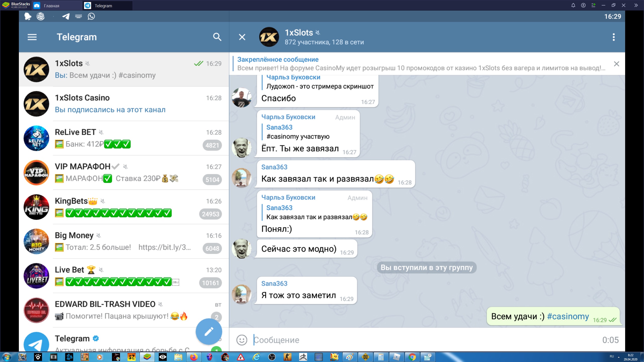Viewport: 644px width, 362px height.
Task: Switch to the Главная tab
Action: [52, 6]
